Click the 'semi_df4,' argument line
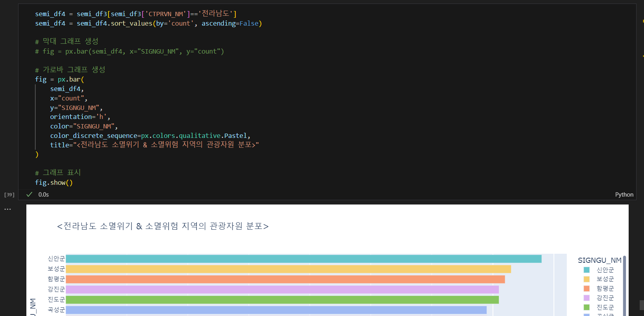This screenshot has height=316, width=644. point(67,89)
